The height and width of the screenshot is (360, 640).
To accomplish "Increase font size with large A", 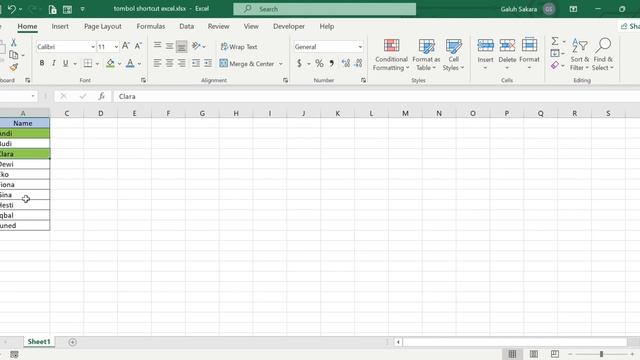I will click(x=126, y=46).
